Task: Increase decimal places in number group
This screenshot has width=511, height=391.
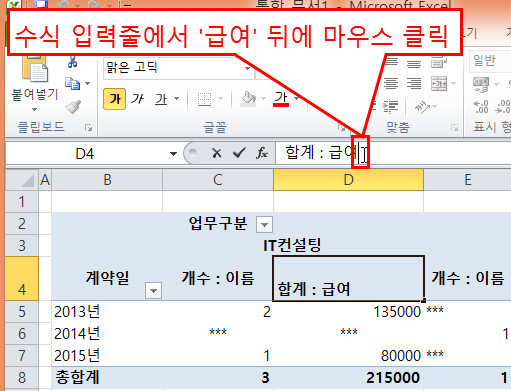Action: 481,107
